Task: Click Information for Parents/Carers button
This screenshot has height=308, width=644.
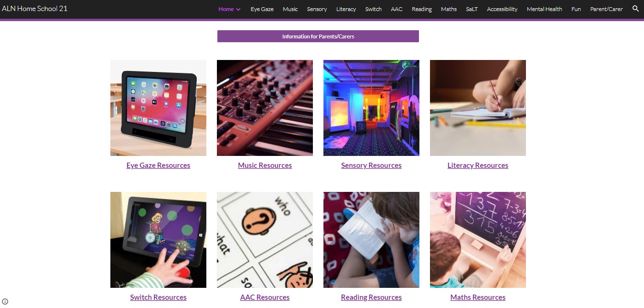Action: coord(318,36)
